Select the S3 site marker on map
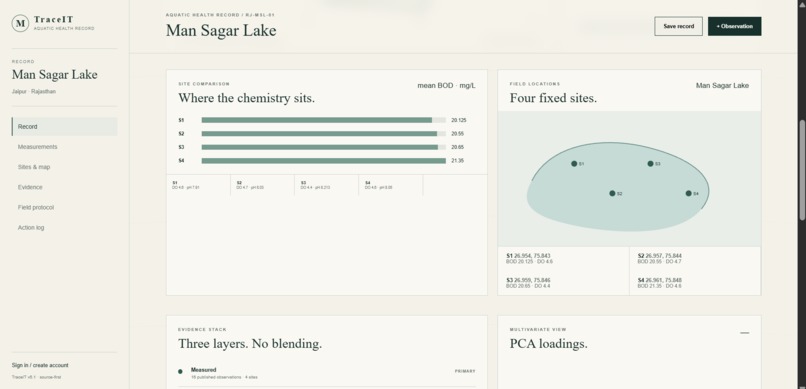This screenshot has width=806, height=389. (650, 163)
